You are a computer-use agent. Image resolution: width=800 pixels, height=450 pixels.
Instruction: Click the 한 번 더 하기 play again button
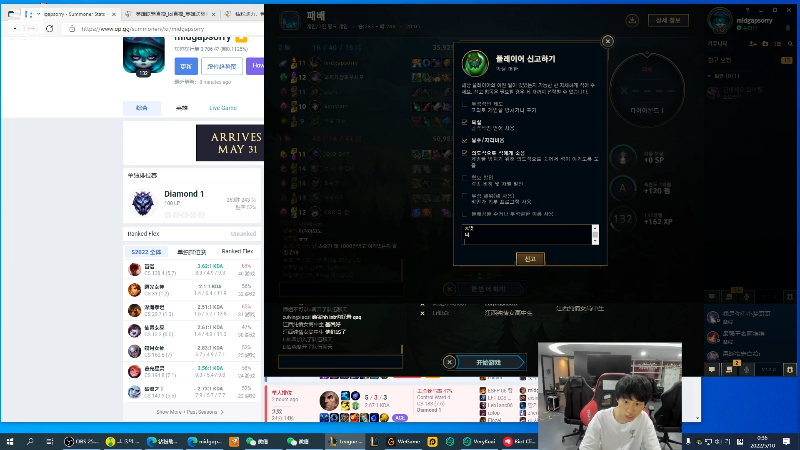(489, 289)
